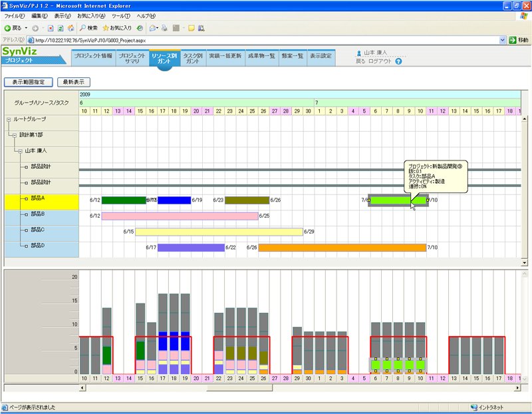Switch to プロジェクト情報 tab

point(93,58)
